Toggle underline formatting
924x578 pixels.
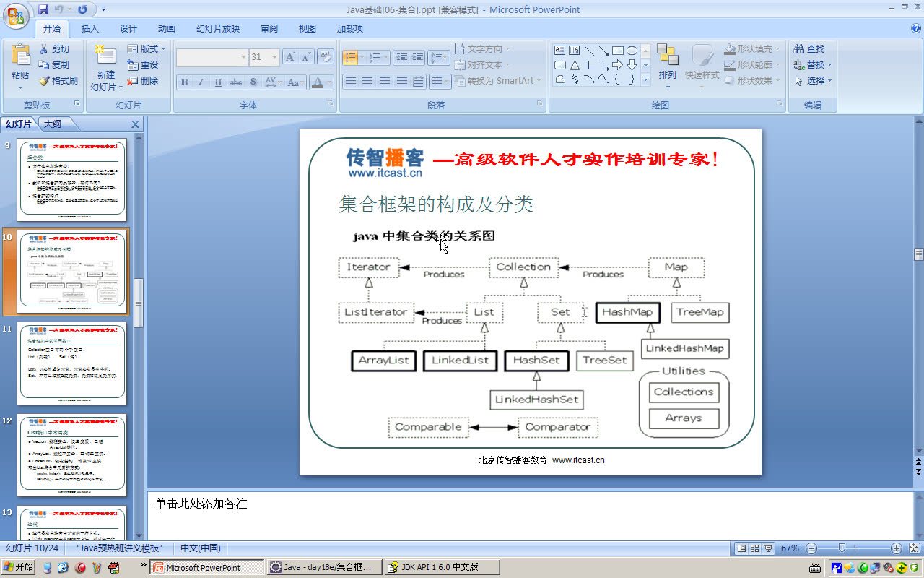click(218, 82)
